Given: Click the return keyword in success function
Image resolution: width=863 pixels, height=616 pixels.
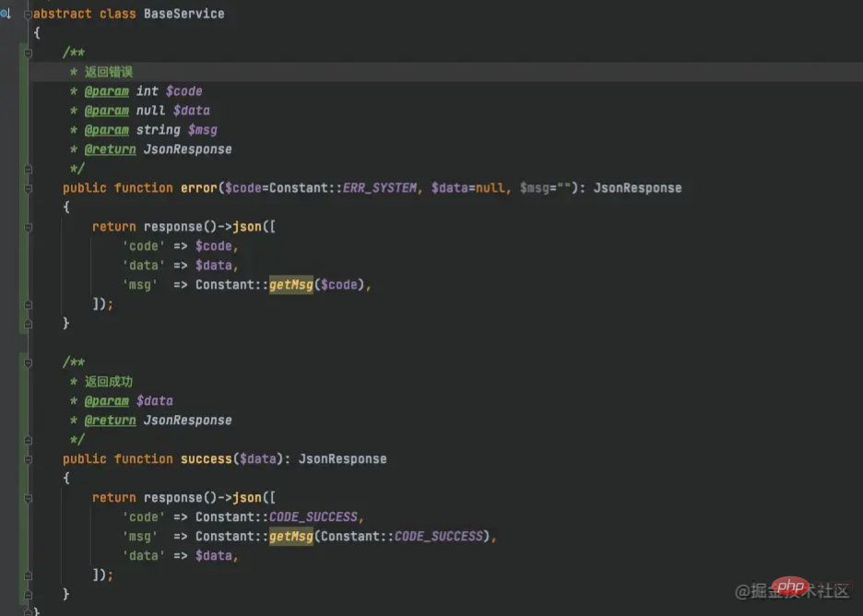Looking at the screenshot, I should pyautogui.click(x=114, y=498).
